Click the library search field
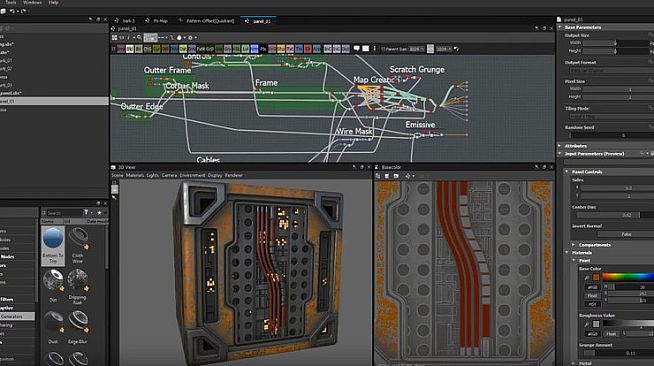 (x=64, y=213)
